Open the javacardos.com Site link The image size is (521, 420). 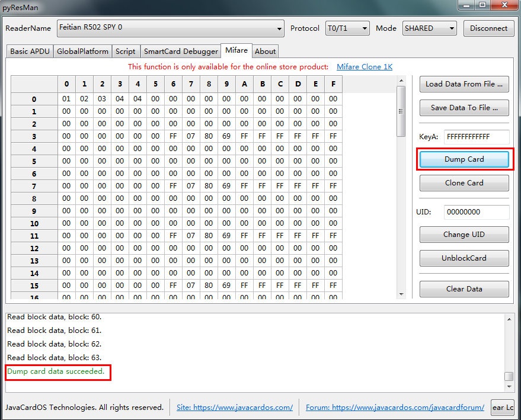coord(235,408)
